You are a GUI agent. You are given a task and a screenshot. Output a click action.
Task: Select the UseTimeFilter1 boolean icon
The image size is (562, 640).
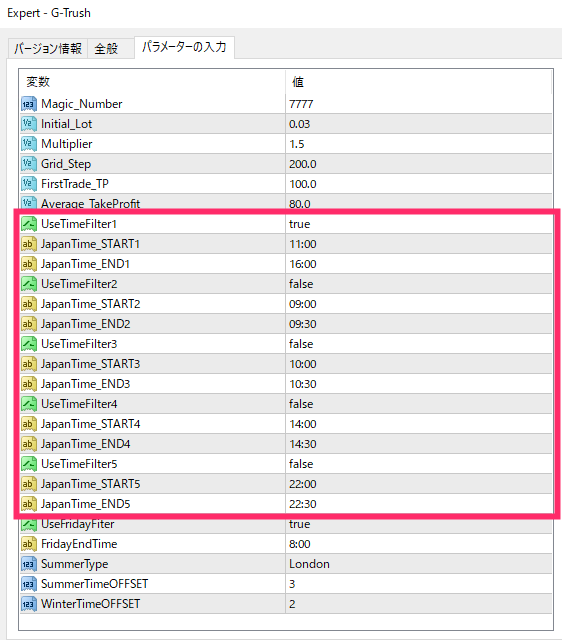29,224
